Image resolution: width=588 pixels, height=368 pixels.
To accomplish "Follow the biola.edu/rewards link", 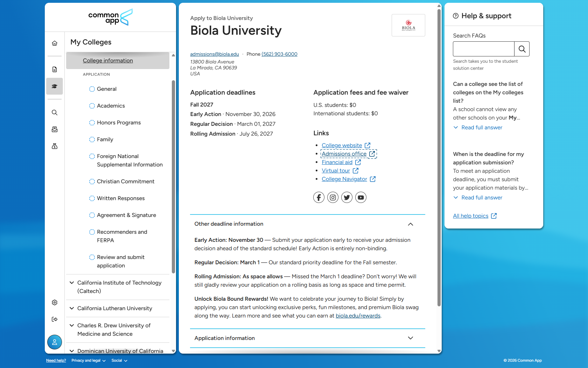I will click(358, 316).
